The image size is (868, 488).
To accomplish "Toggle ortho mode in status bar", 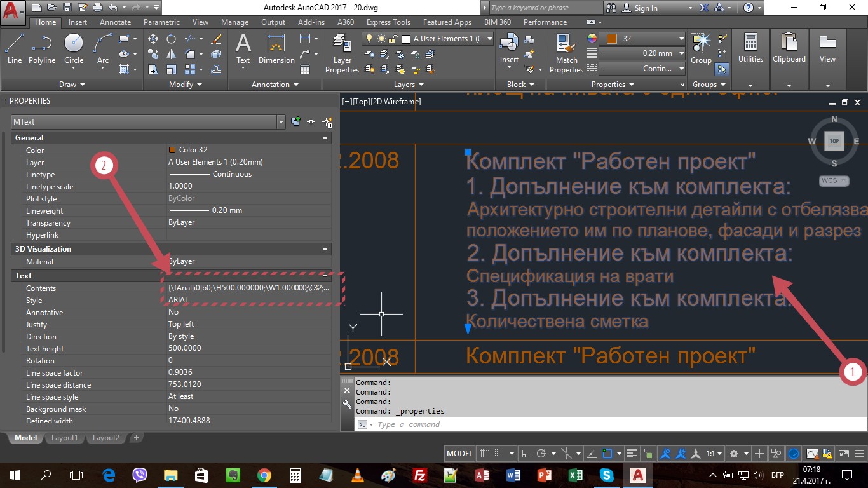I will click(x=526, y=454).
